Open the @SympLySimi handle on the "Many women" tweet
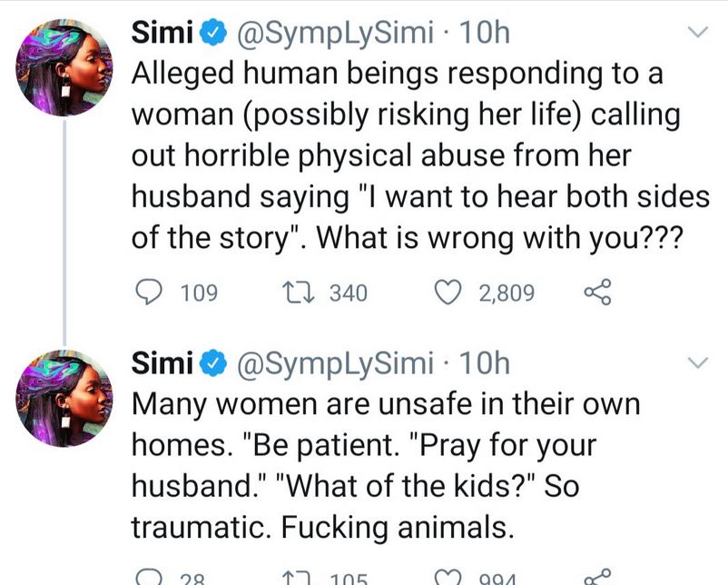Image resolution: width=728 pixels, height=585 pixels. 332,364
